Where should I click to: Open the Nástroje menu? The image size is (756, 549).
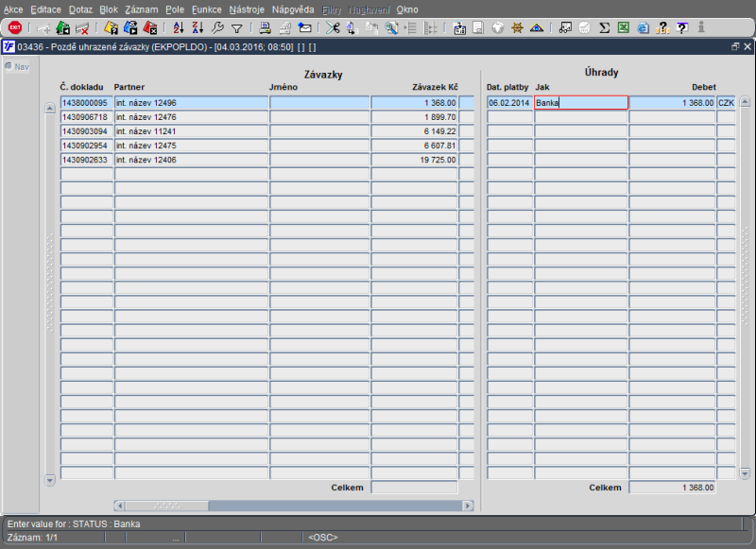(247, 9)
